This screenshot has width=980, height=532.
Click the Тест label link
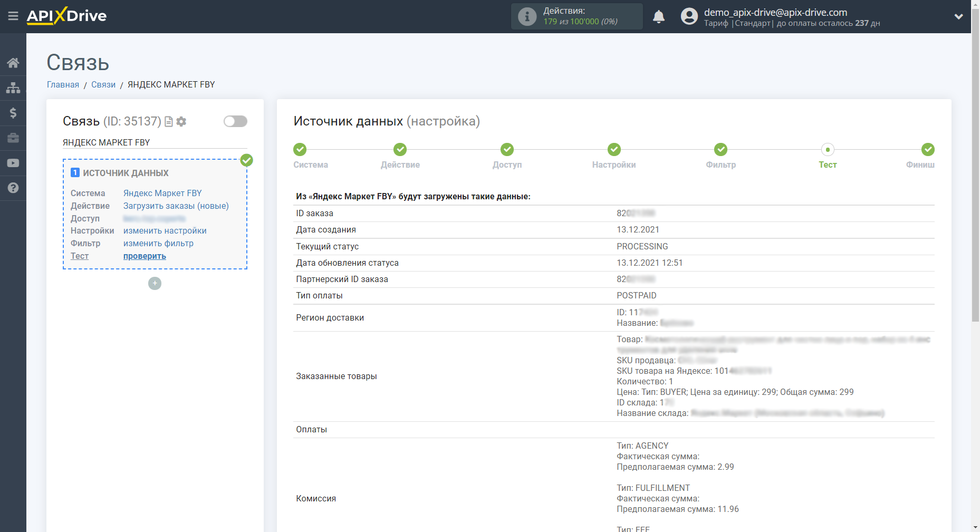tap(80, 256)
